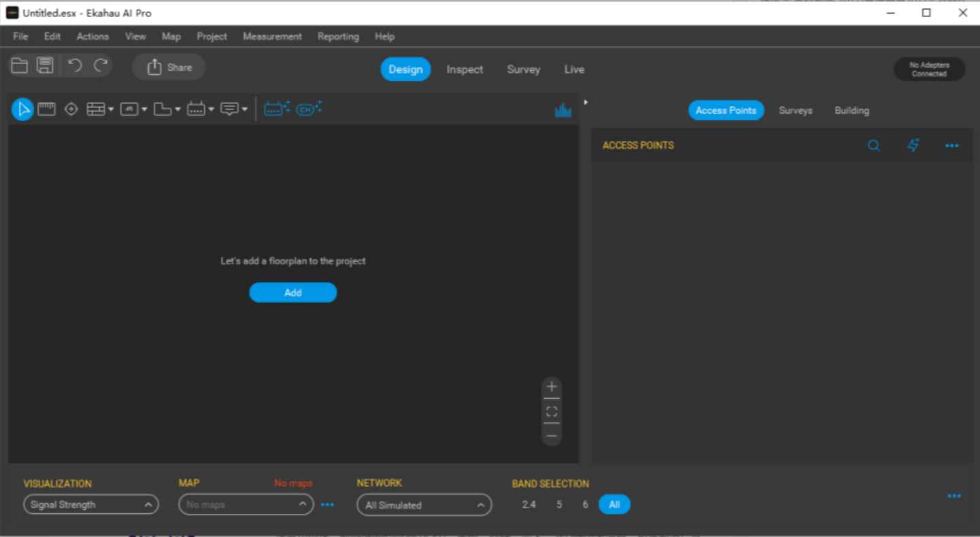Click the zoom in control on map
The height and width of the screenshot is (537, 980).
pos(551,386)
